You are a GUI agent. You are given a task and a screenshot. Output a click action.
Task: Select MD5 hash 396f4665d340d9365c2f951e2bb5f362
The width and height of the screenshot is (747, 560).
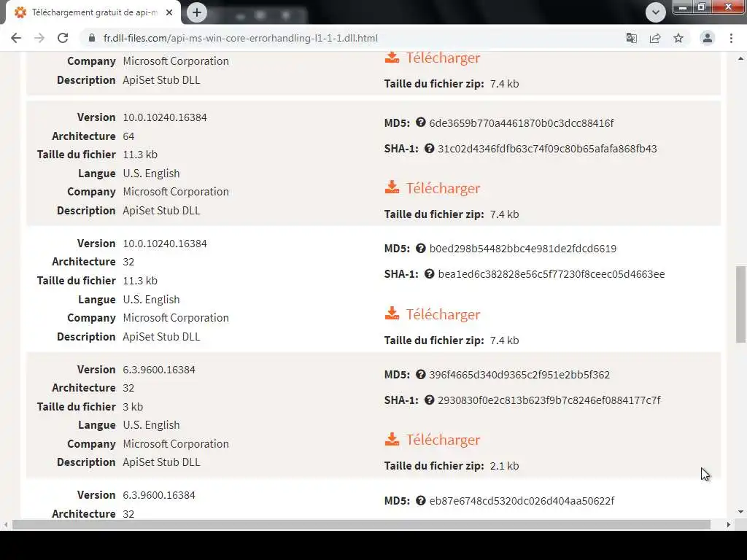519,375
